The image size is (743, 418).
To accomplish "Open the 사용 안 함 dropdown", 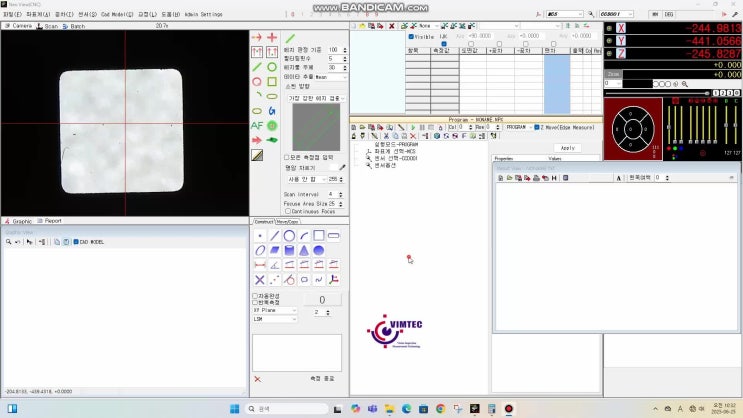I will [x=306, y=180].
